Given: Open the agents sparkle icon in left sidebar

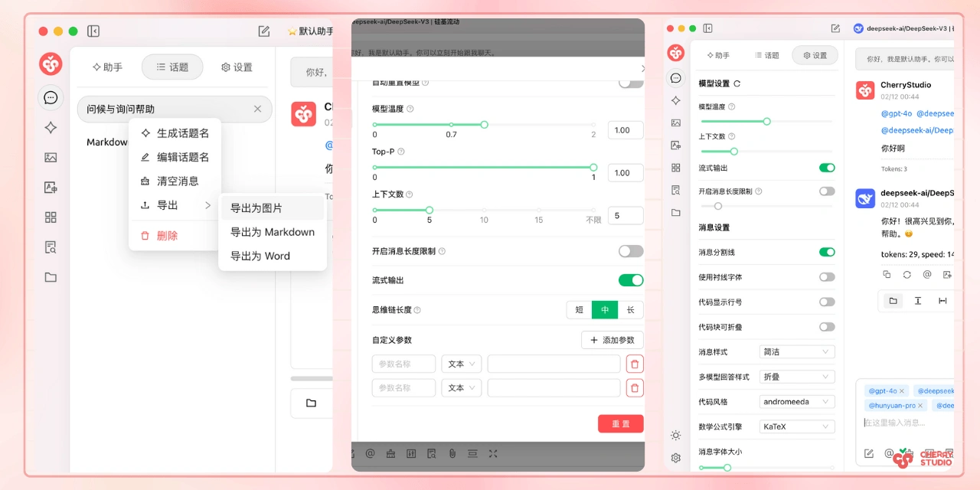Looking at the screenshot, I should tap(51, 128).
